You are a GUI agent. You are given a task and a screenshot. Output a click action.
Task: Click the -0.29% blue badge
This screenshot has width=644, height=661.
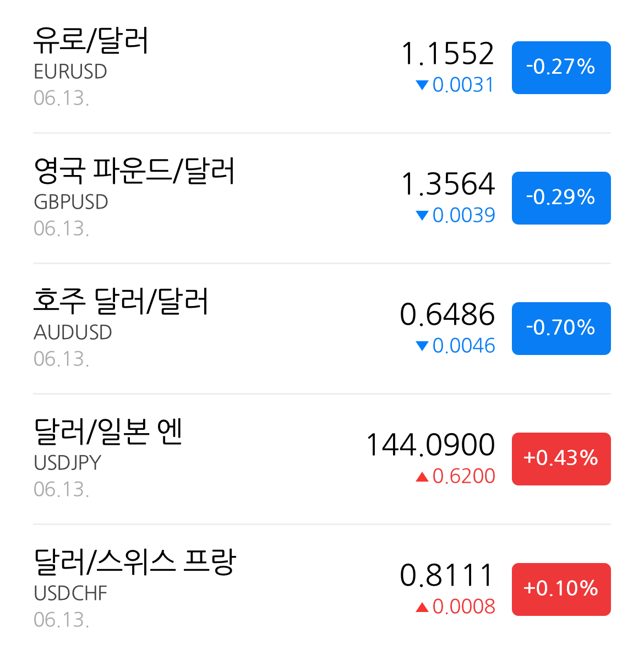(x=561, y=198)
